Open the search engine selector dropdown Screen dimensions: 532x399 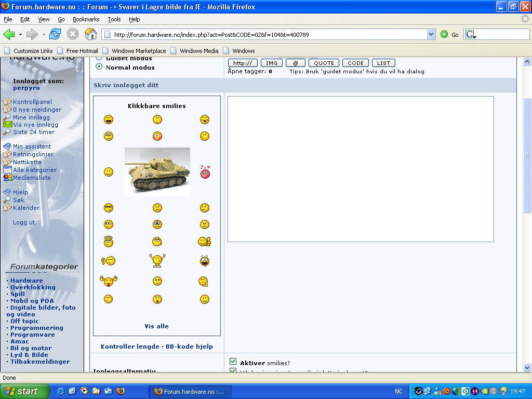point(471,34)
